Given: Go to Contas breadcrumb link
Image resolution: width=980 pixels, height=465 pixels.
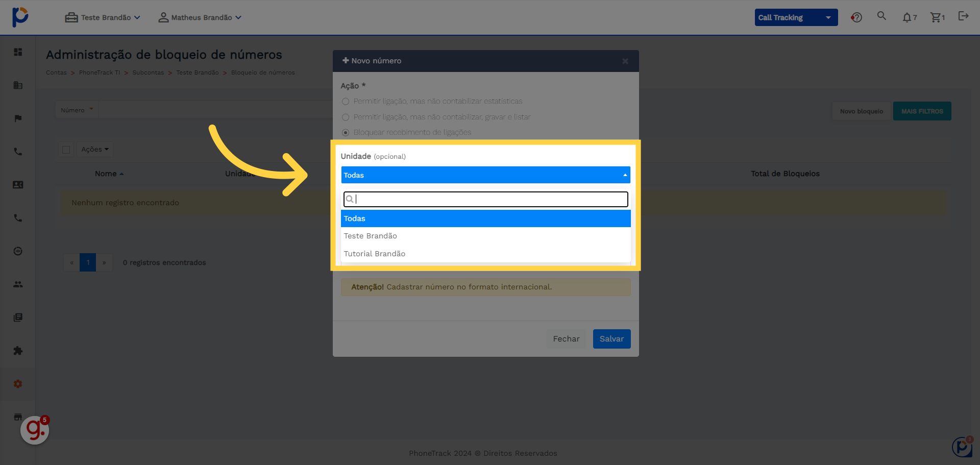Looking at the screenshot, I should pyautogui.click(x=56, y=72).
